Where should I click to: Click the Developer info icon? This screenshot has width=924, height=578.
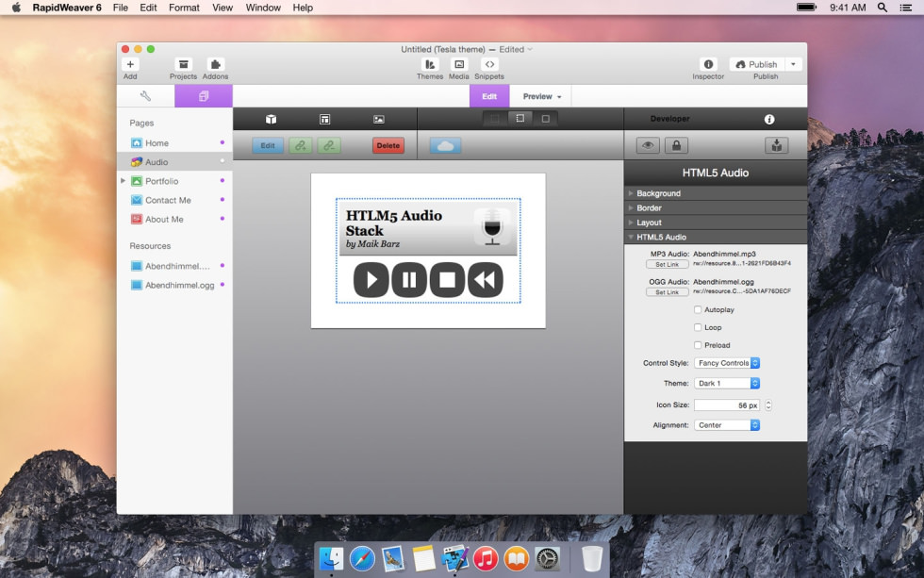(x=769, y=119)
